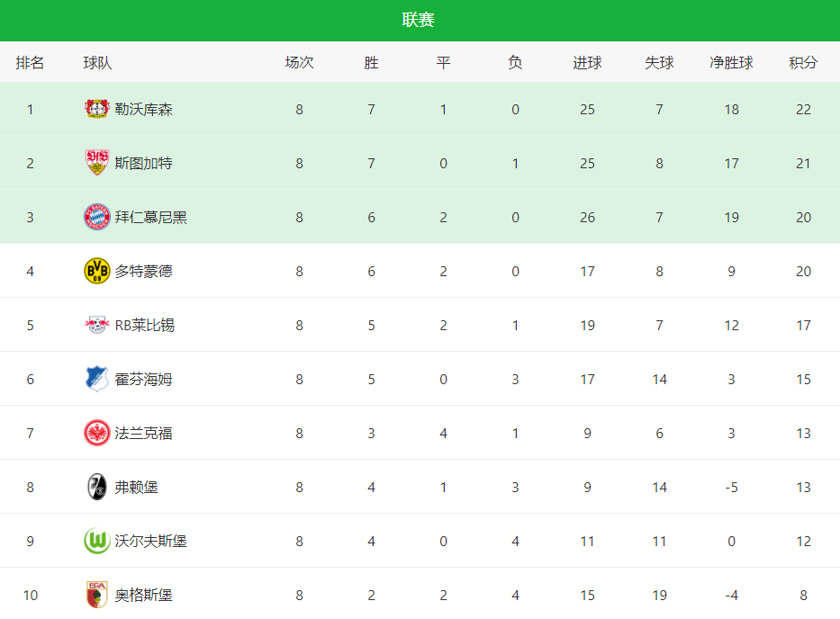The image size is (840, 619).
Task: Click the FC Augsburg crest icon
Action: click(x=97, y=595)
